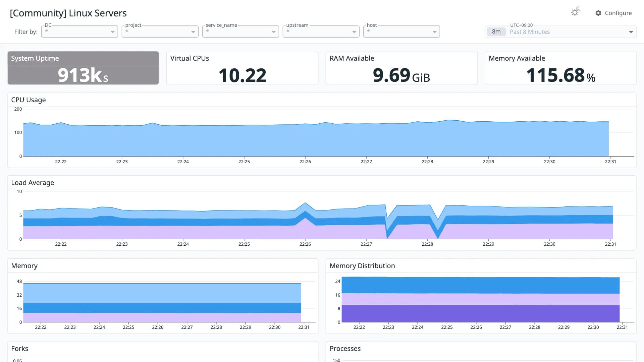Open the RAM Available 9.69 GiB widget
Screen dimensions: 644x362
(401, 68)
